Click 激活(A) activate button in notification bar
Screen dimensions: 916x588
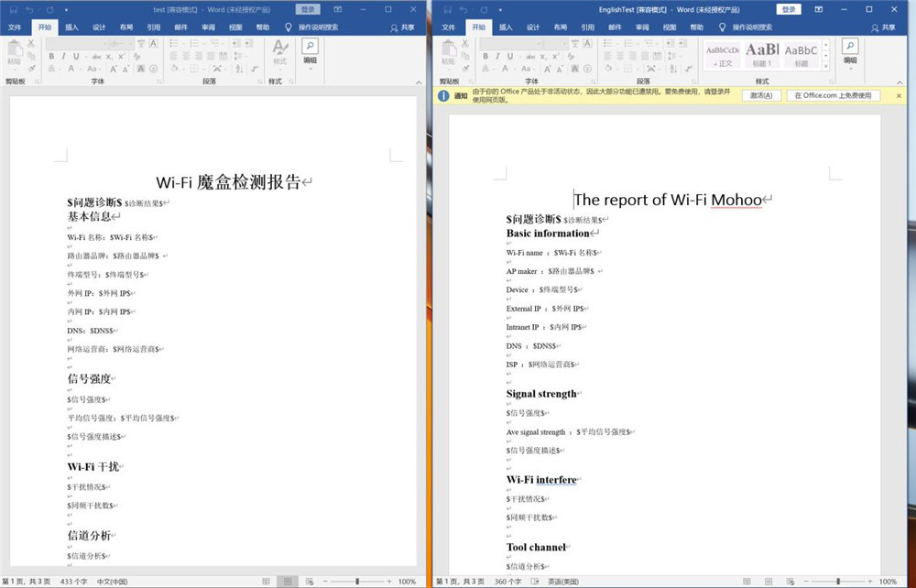[x=761, y=95]
